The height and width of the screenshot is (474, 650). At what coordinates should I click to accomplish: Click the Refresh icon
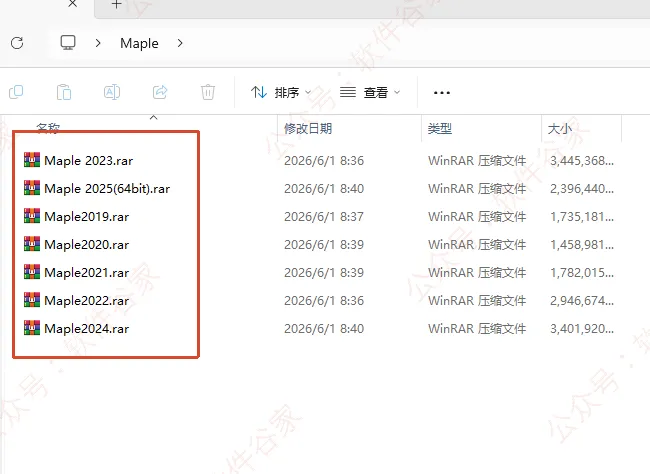17,43
